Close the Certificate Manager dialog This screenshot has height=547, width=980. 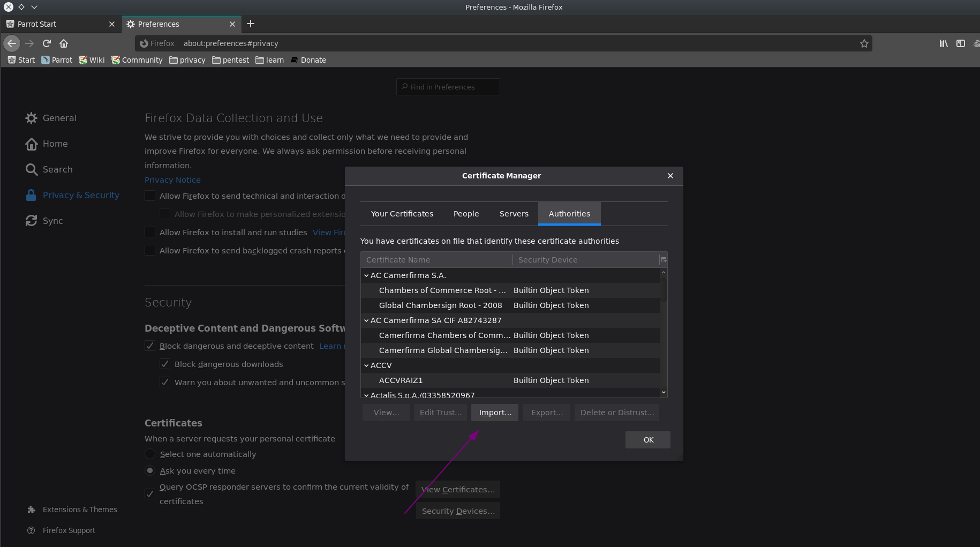pyautogui.click(x=670, y=176)
